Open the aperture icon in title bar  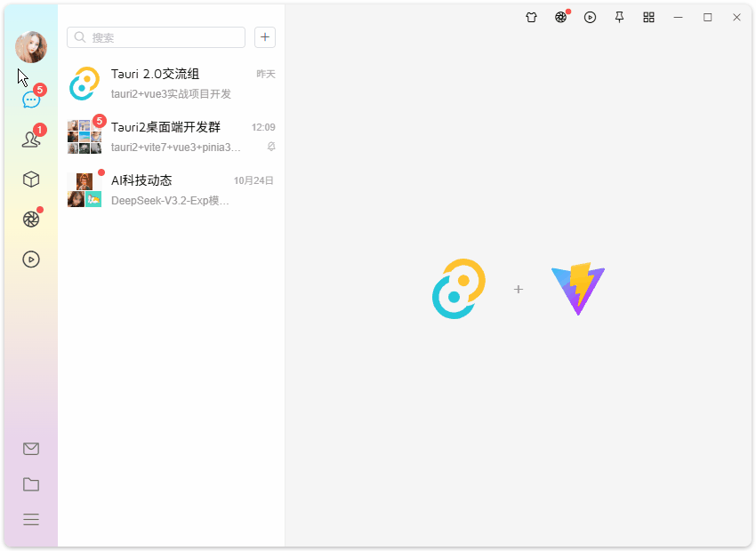(560, 18)
